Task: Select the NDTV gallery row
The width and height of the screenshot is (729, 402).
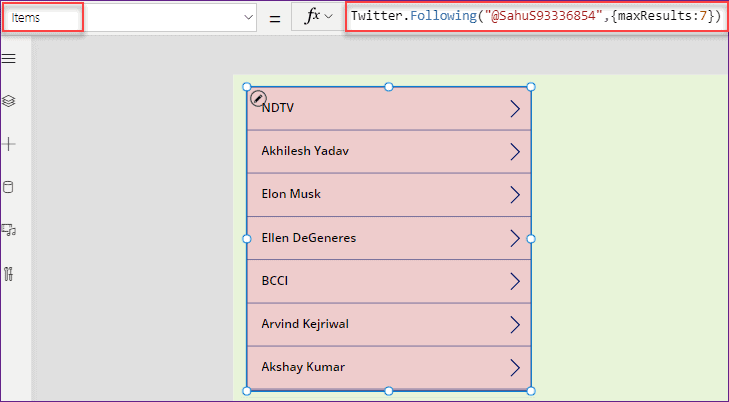Action: (389, 108)
